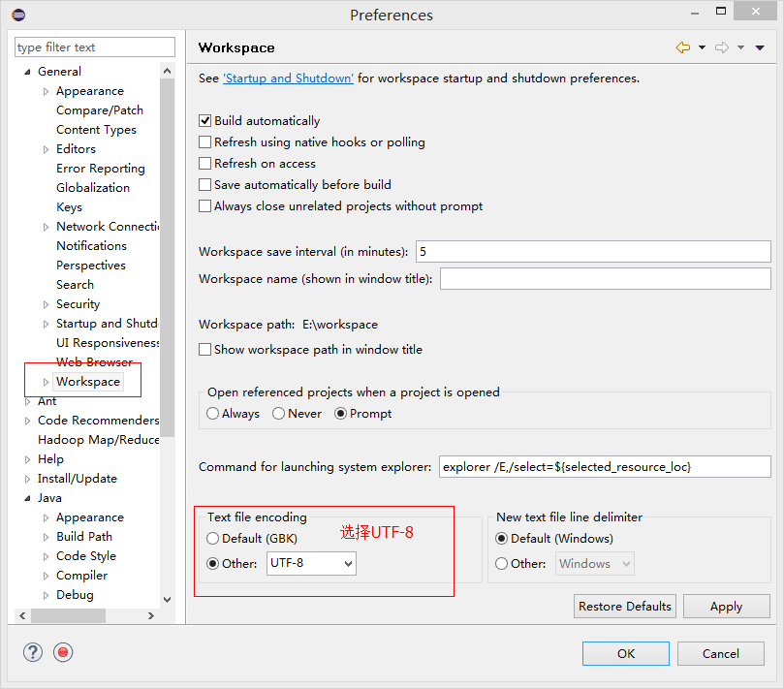Click the vertical scrollbar thumb in tree
784x689 pixels.
tap(168, 258)
